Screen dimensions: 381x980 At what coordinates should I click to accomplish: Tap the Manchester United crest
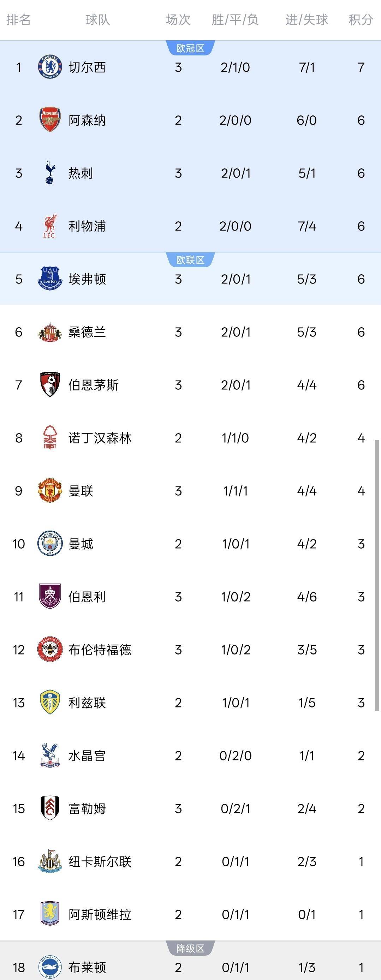[x=50, y=491]
